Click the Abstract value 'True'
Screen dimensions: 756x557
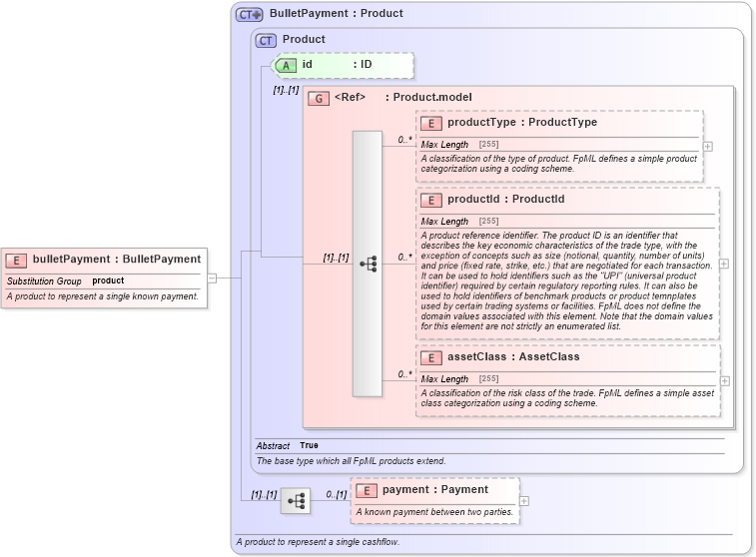[309, 445]
